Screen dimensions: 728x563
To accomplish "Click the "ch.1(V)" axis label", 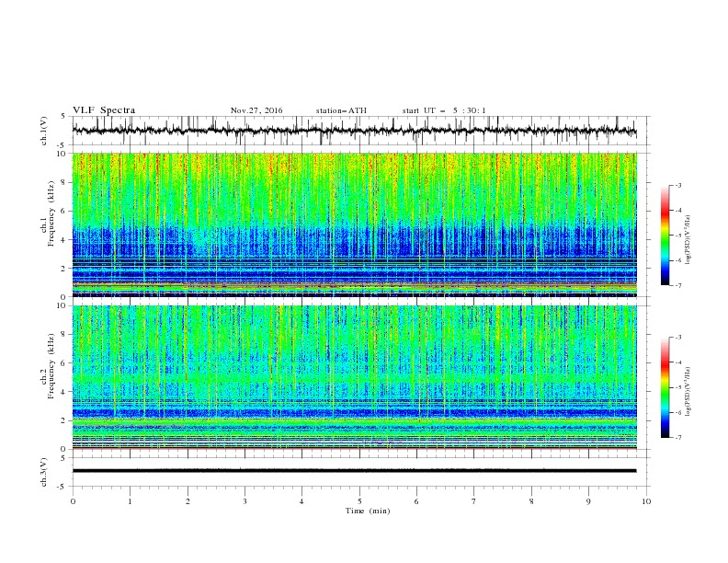I will [x=44, y=131].
